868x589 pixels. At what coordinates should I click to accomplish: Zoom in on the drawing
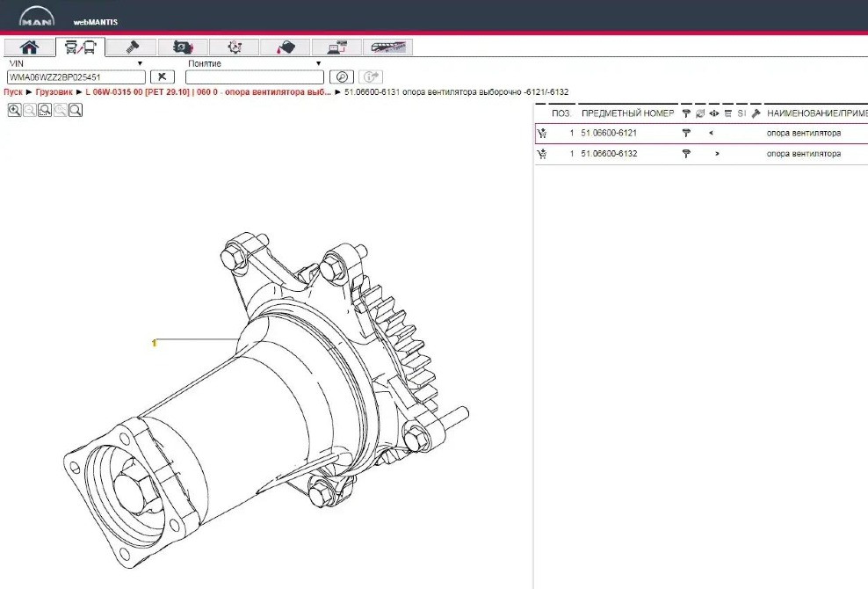14,110
